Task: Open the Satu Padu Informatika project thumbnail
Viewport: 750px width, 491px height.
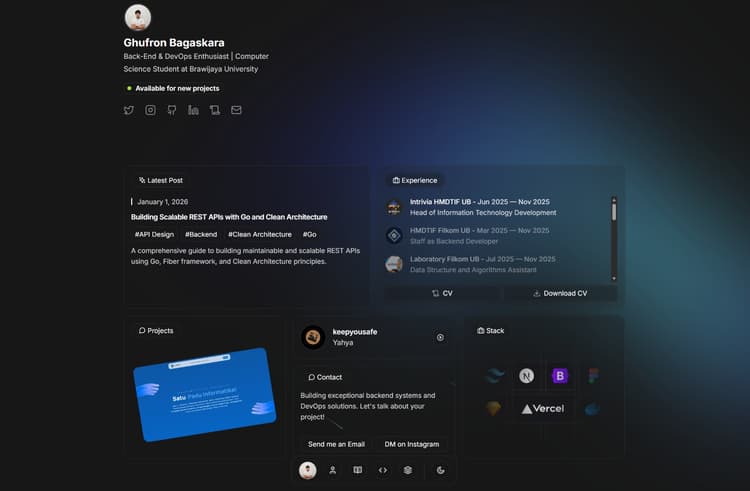Action: coord(205,394)
